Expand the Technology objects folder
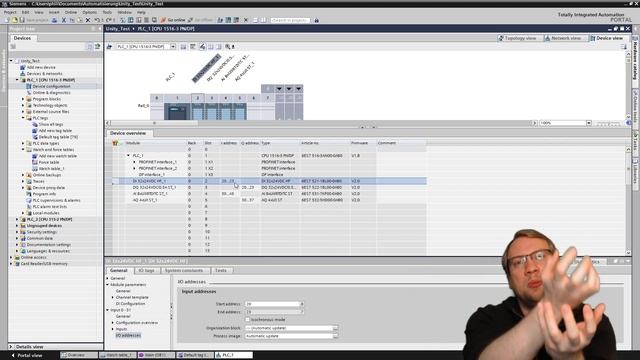This screenshot has height=360, width=640. click(23, 105)
